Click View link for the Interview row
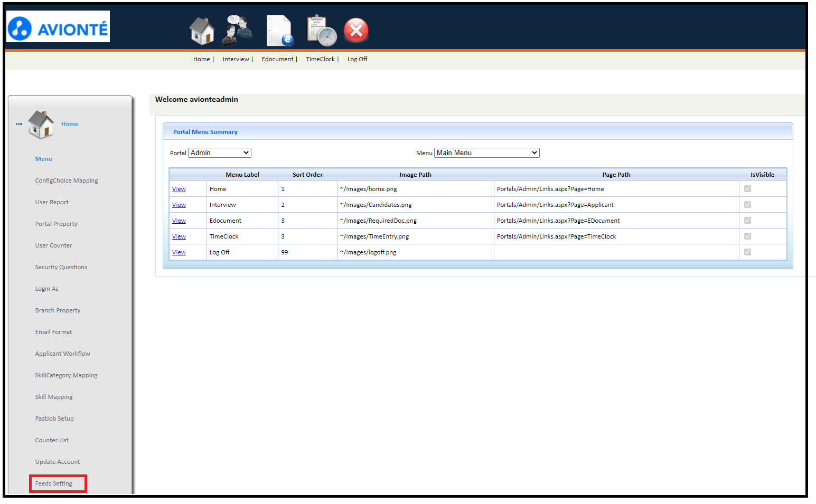The image size is (816, 504). tap(179, 205)
